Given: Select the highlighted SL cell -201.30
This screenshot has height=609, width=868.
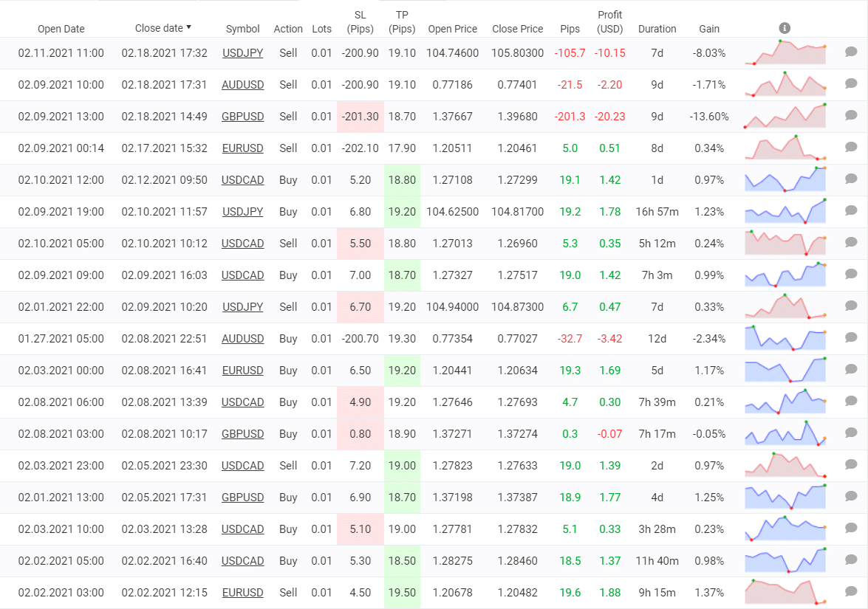Looking at the screenshot, I should point(360,117).
